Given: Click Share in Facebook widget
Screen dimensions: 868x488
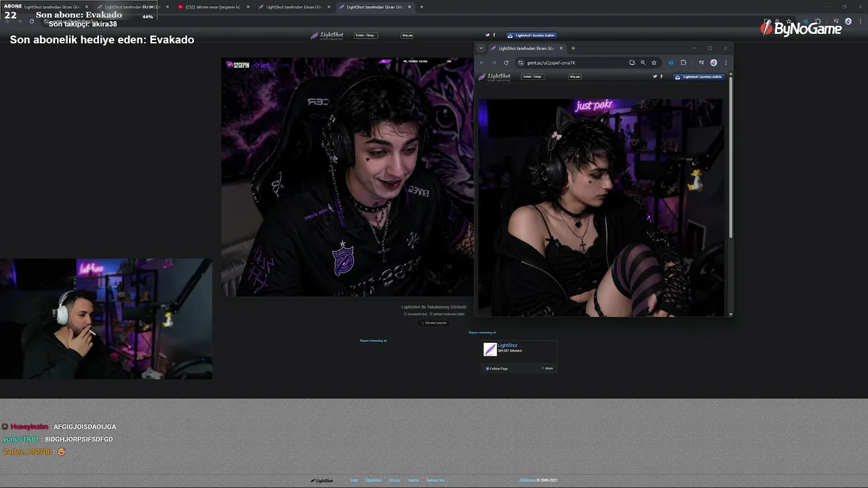Looking at the screenshot, I should click(x=547, y=369).
